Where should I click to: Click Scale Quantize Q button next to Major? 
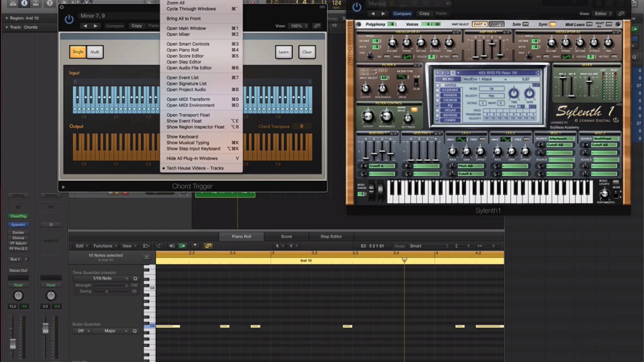pyautogui.click(x=134, y=331)
